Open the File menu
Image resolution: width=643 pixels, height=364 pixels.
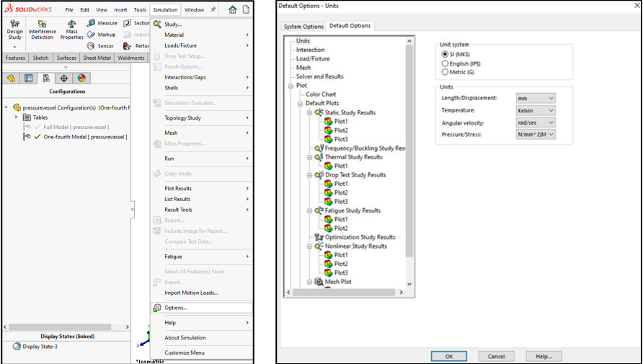[69, 10]
